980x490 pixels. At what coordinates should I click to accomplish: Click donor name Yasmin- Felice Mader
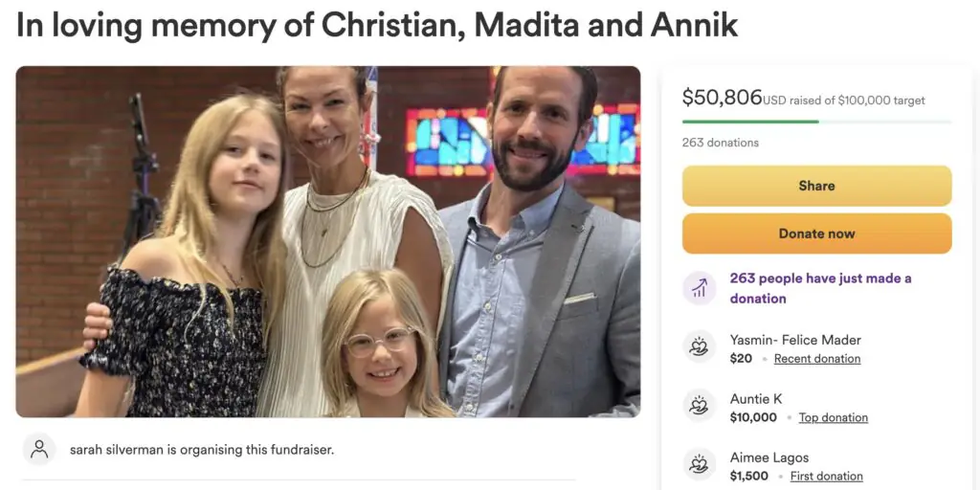[794, 340]
